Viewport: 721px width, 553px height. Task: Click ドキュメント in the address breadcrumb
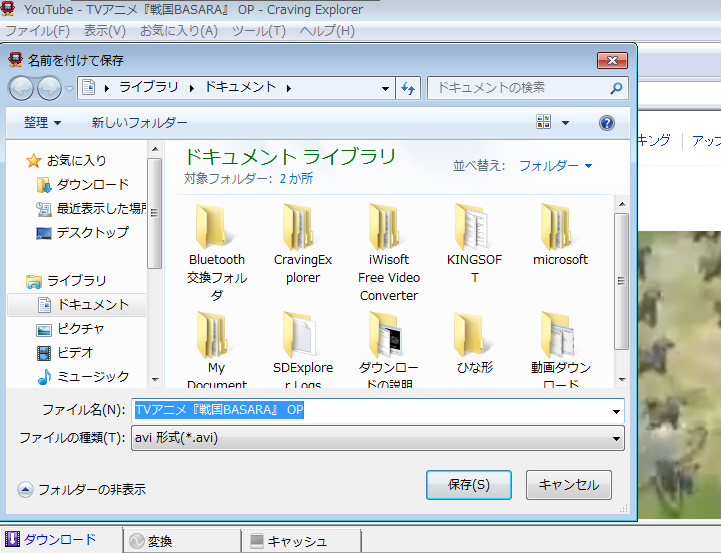click(x=240, y=87)
